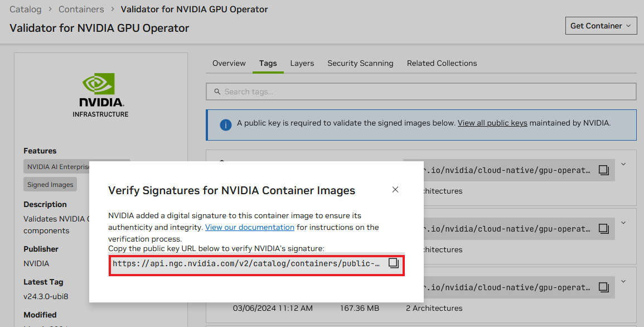Open the Get Container dropdown

(x=601, y=26)
